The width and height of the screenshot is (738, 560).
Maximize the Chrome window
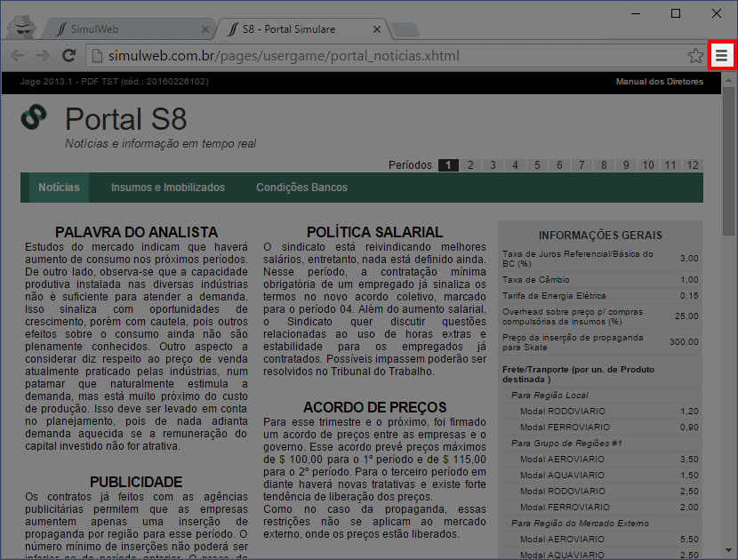(676, 13)
